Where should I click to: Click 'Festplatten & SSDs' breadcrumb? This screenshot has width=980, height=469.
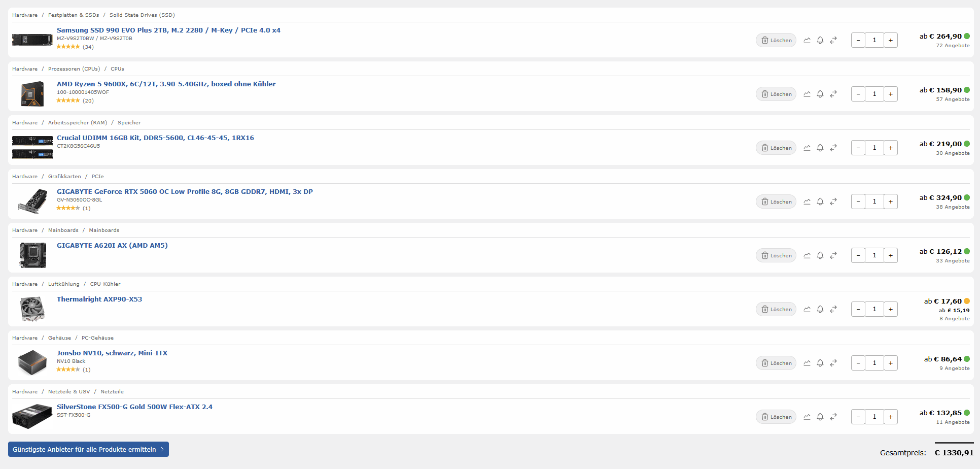tap(74, 15)
